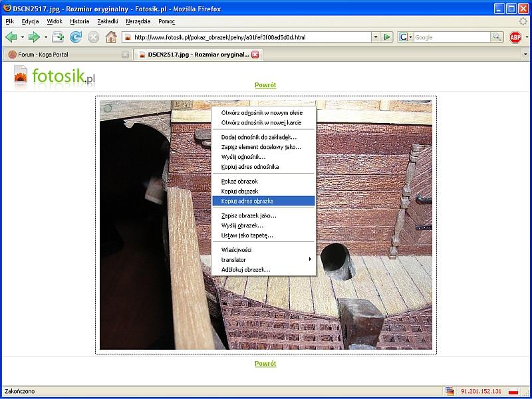Screen dimensions: 532x399
Task: Open the URL history dropdown arrow
Action: click(x=376, y=37)
